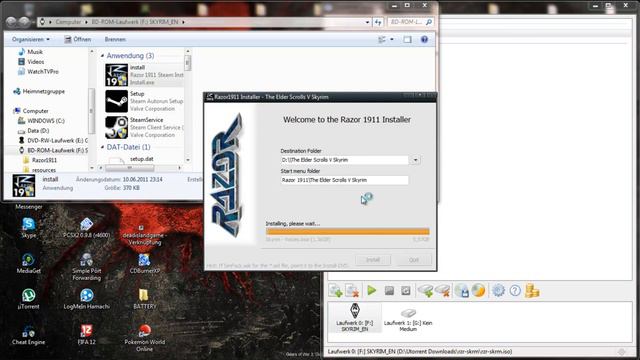Click the MediaGet desktop icon
640x360 pixels.
(29, 263)
